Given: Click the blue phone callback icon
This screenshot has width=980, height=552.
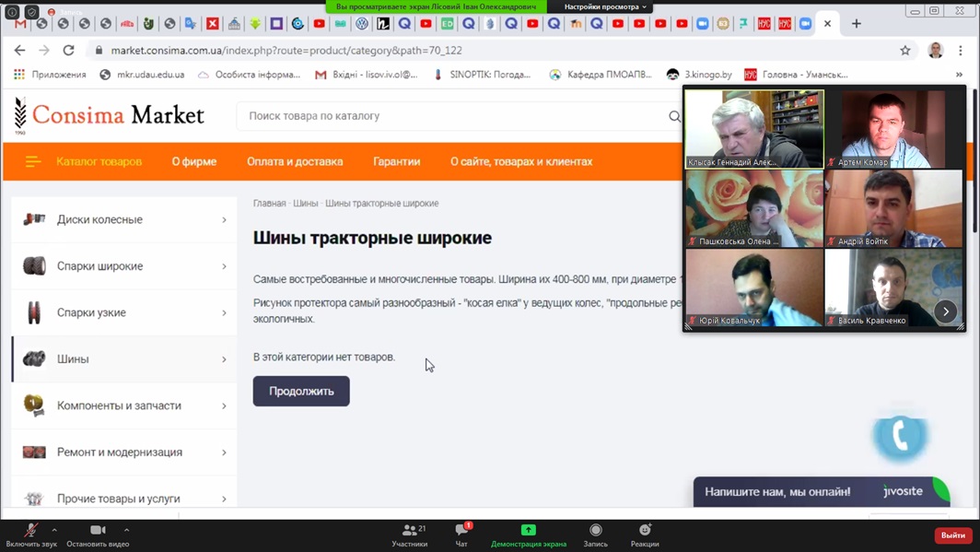Looking at the screenshot, I should [x=900, y=436].
